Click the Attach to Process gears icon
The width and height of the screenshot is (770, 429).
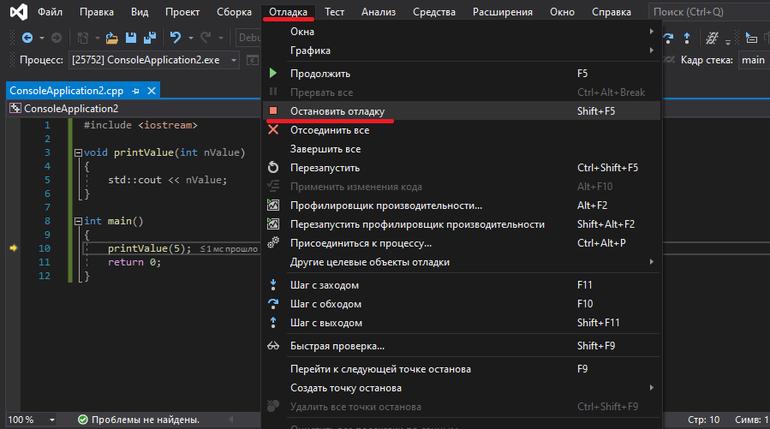pyautogui.click(x=273, y=242)
